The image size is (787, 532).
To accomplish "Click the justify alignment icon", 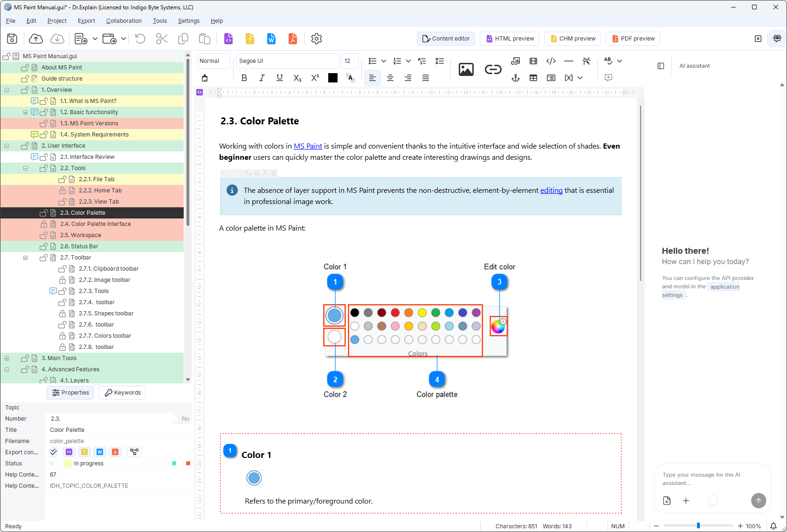I will coord(426,78).
